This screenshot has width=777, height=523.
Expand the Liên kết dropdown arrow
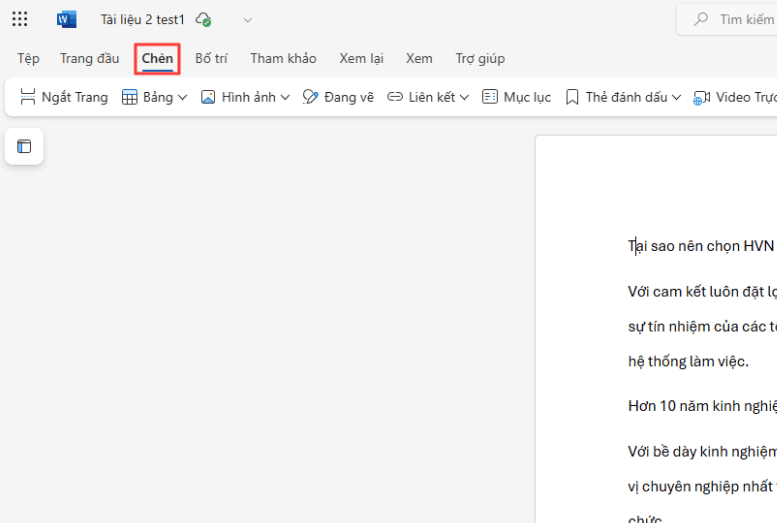[x=464, y=98]
